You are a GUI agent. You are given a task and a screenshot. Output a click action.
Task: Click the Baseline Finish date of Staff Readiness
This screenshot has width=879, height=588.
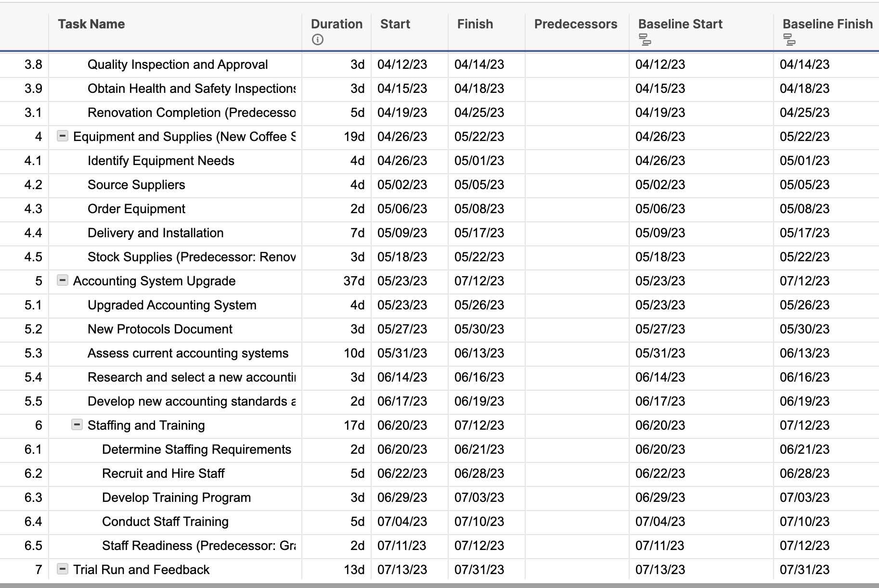(805, 546)
